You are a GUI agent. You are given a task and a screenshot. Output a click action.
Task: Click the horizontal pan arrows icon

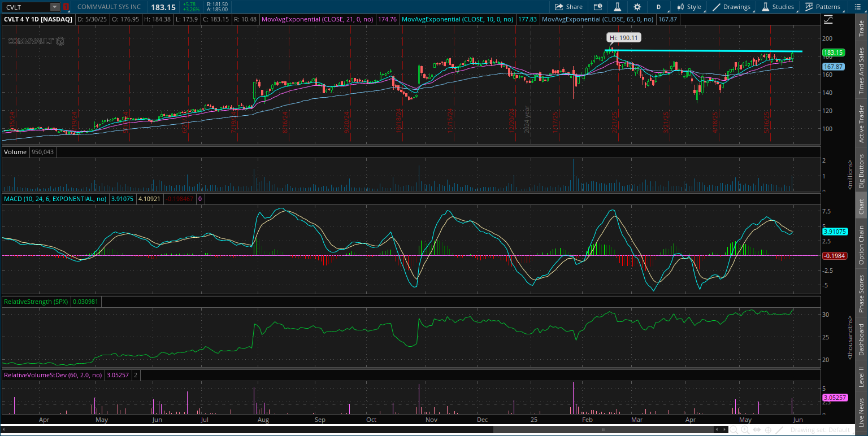757,430
